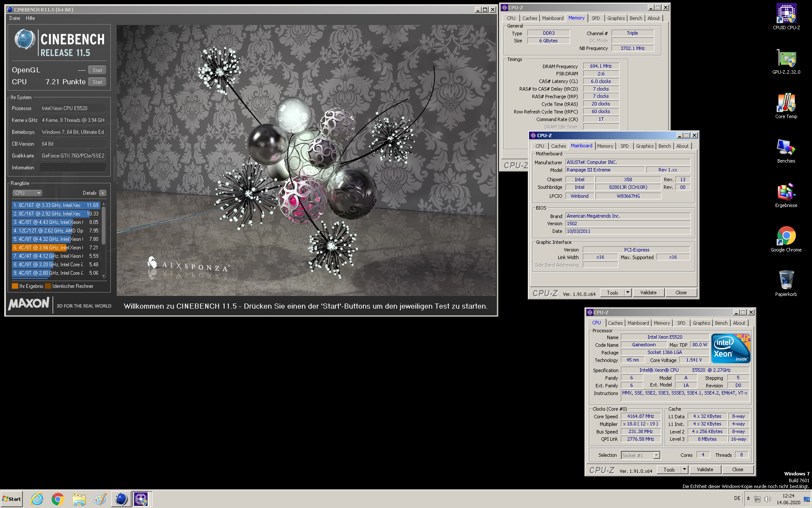The image size is (812, 508).
Task: Open the Ergebnisse desktop folder
Action: pyautogui.click(x=786, y=195)
